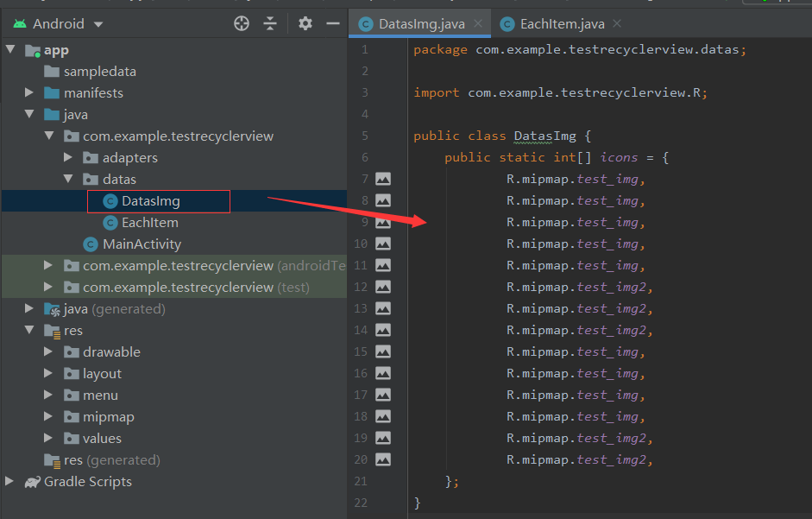This screenshot has height=519, width=812.
Task: Collapse the datas package
Action: [x=68, y=179]
